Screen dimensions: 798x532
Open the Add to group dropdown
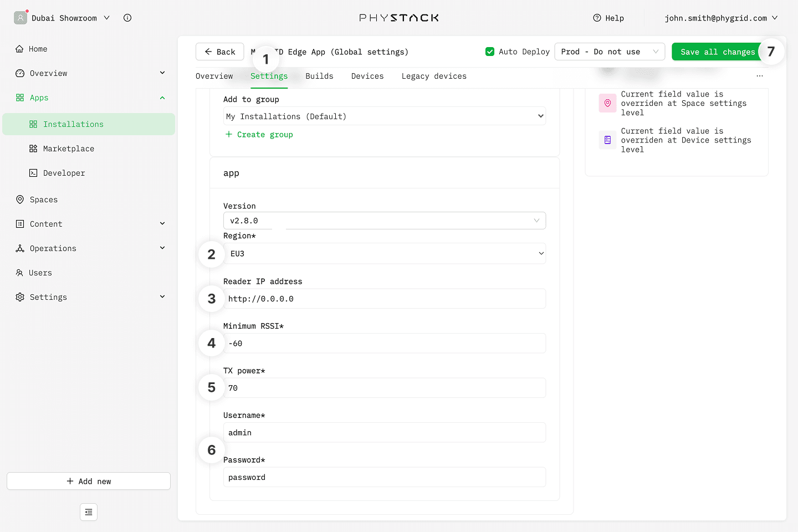click(x=385, y=116)
